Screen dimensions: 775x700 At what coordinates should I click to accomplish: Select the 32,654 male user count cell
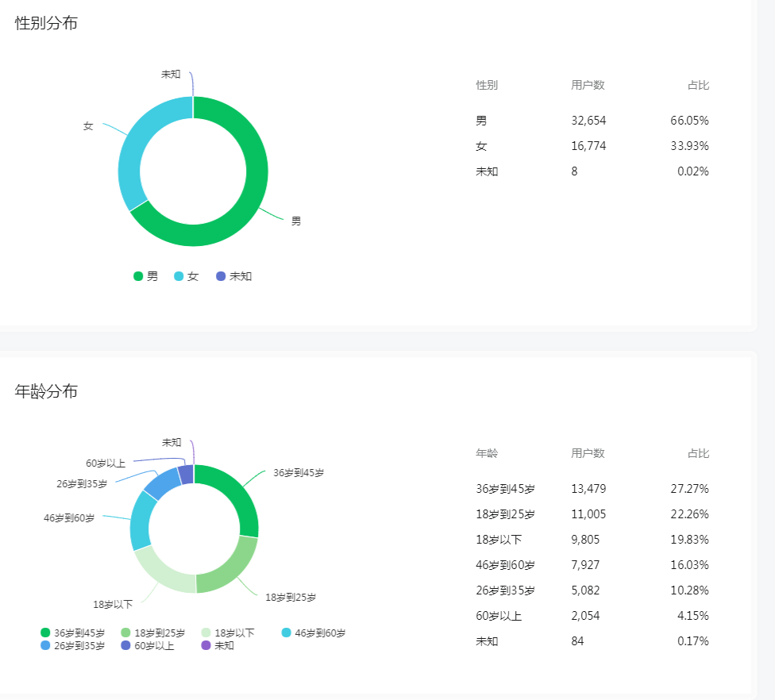pyautogui.click(x=588, y=121)
